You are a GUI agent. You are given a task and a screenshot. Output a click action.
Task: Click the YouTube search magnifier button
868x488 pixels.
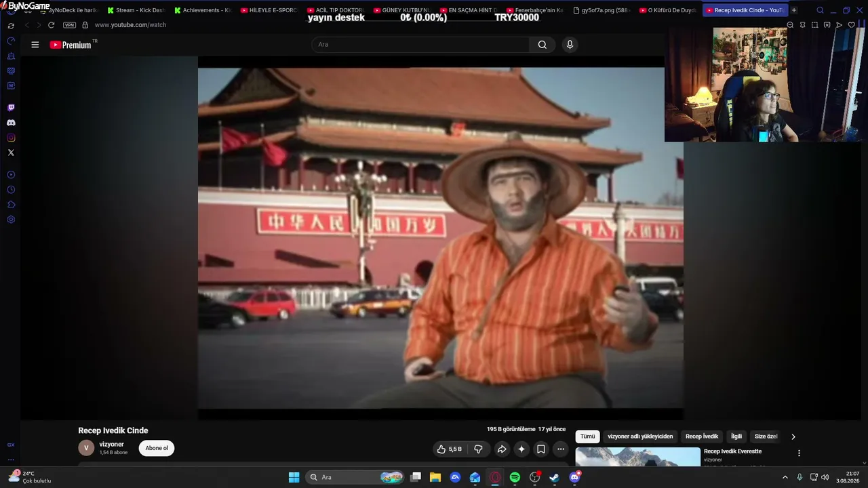[542, 45]
